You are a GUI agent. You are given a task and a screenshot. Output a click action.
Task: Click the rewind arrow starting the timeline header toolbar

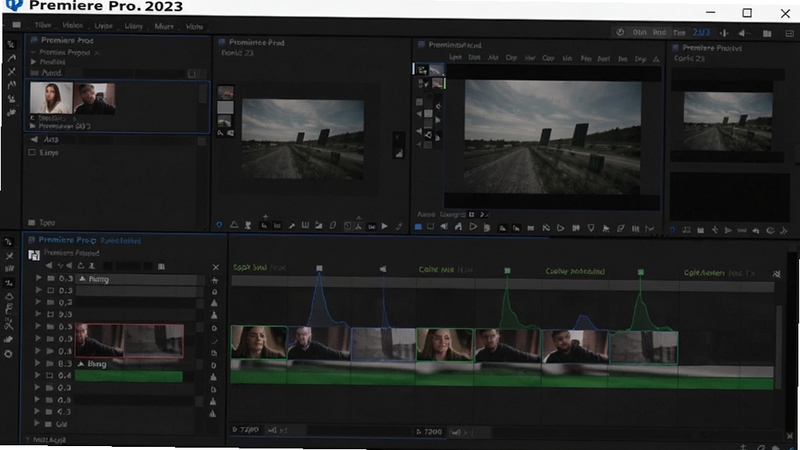coord(49,266)
